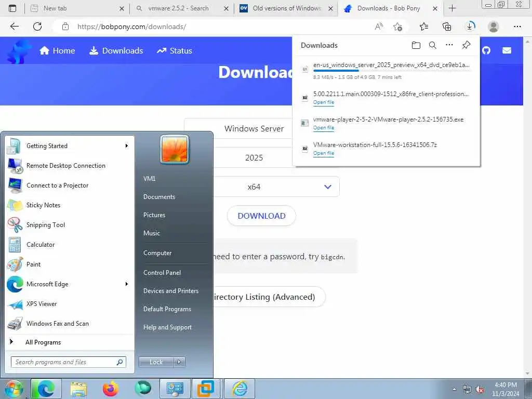Click the site lock info icon

(x=65, y=26)
